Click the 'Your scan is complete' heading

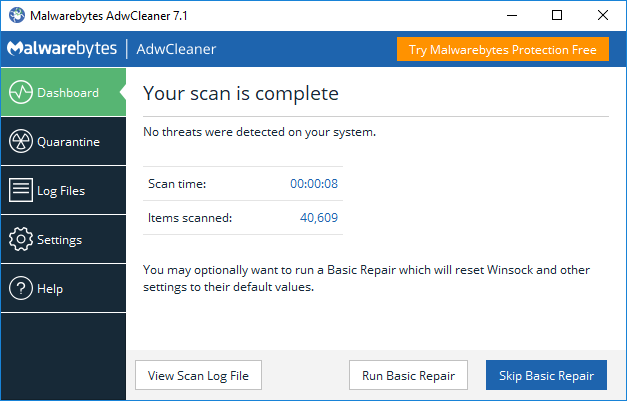point(241,94)
